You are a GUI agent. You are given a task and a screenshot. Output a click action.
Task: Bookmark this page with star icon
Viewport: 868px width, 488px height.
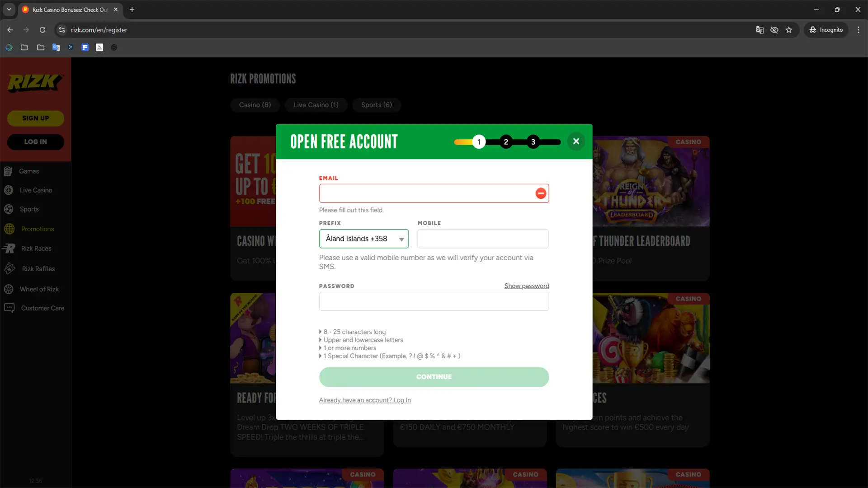789,30
